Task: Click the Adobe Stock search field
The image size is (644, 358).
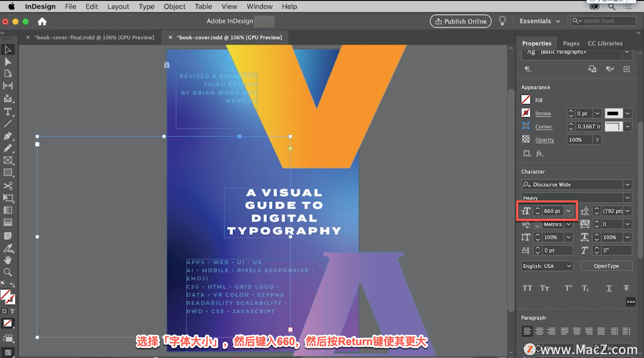Action: (603, 21)
